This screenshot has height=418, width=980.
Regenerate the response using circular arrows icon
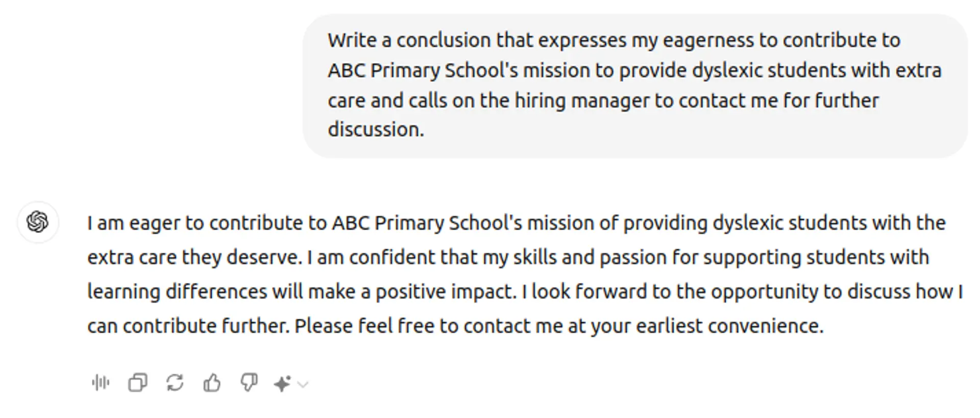[x=175, y=383]
